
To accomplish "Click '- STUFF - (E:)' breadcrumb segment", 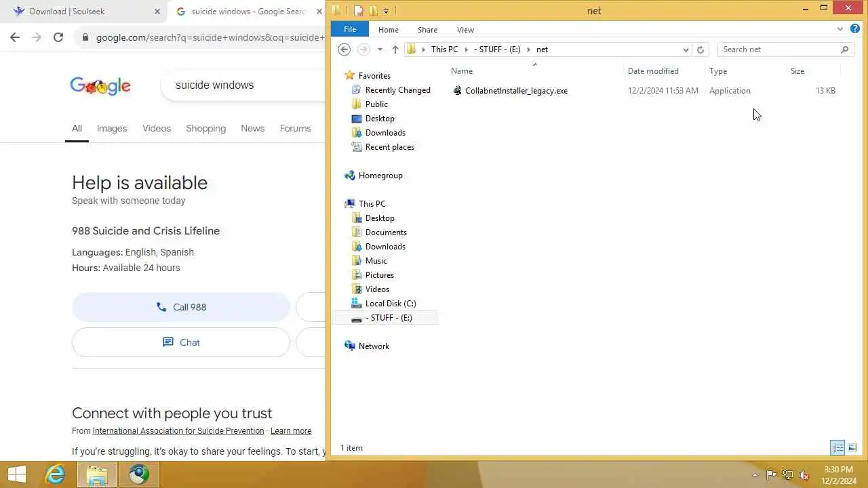I will (497, 49).
